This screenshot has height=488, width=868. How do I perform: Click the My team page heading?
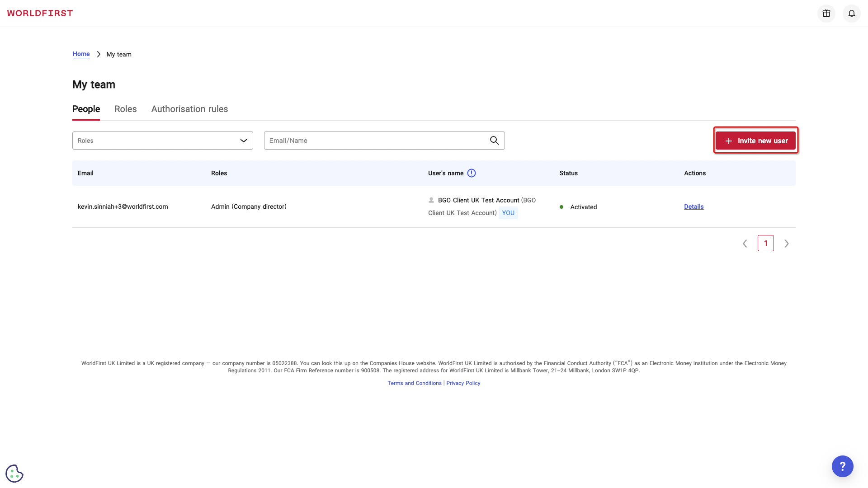[x=94, y=84]
